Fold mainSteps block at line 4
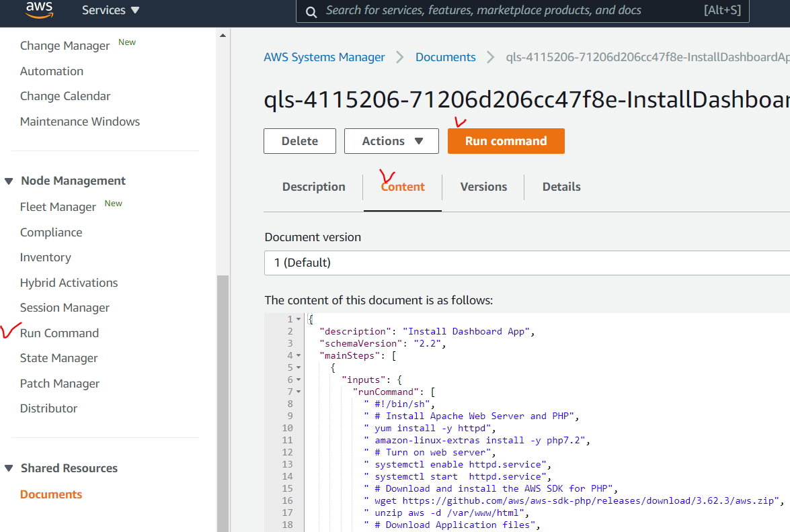This screenshot has width=790, height=532. [x=299, y=355]
